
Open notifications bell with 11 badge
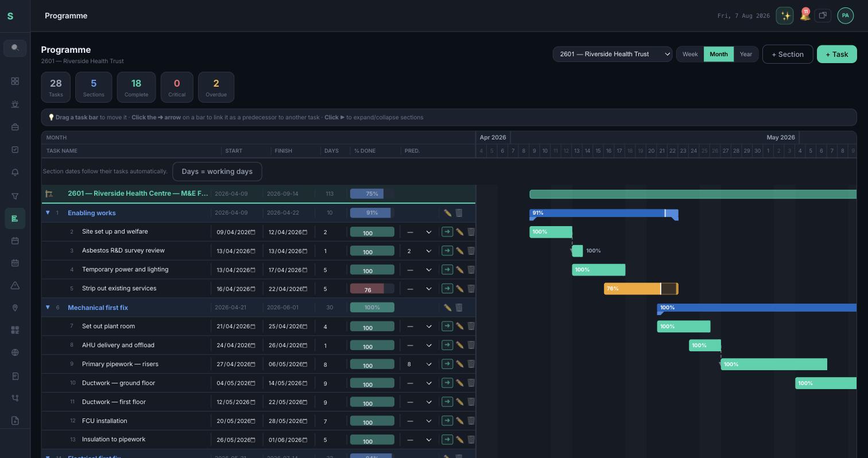point(804,15)
